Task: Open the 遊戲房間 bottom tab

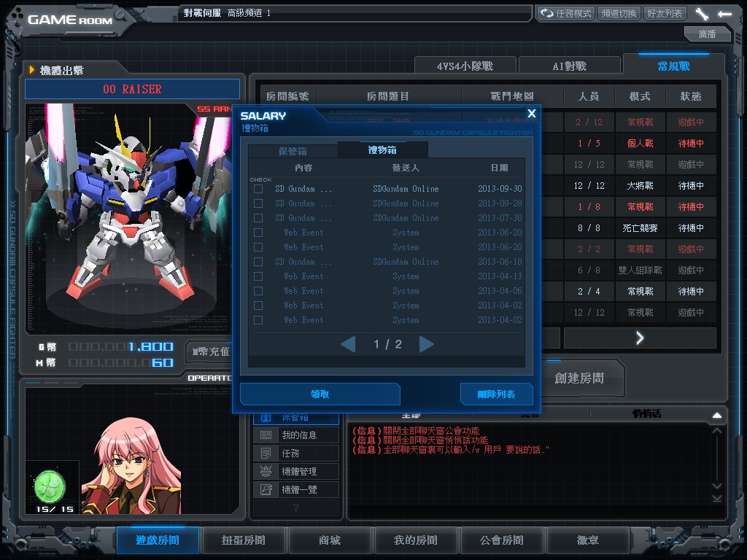Action: coord(158,540)
